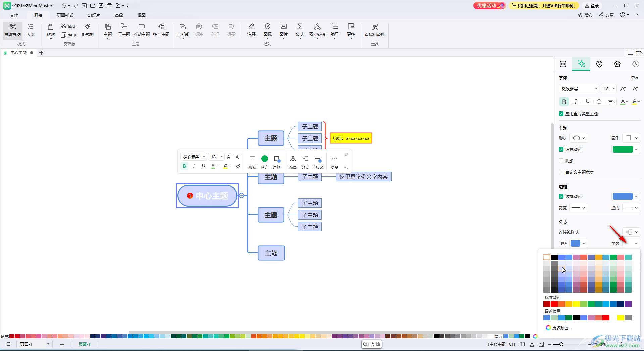Select the Format Painter tool
The image size is (644, 351).
pyautogui.click(x=88, y=30)
